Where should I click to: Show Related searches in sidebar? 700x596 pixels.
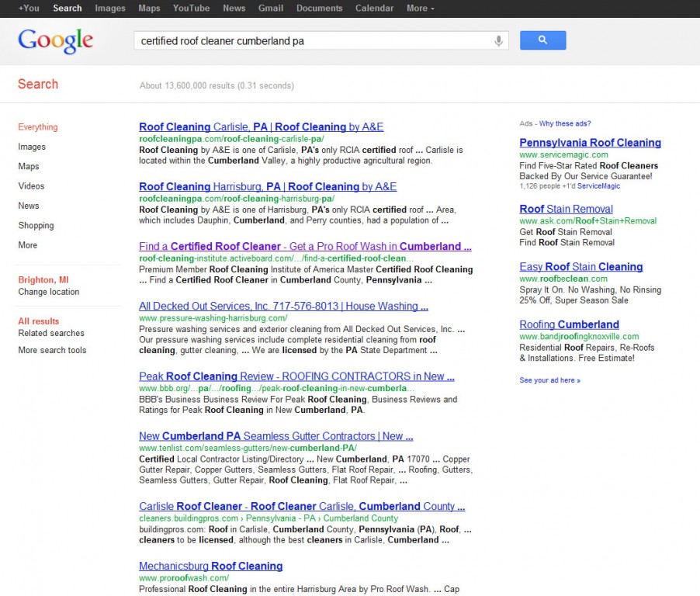(51, 333)
